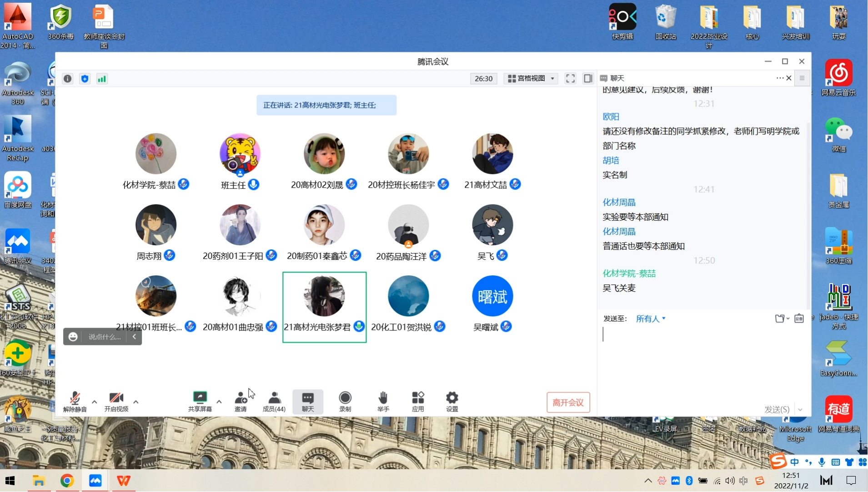This screenshot has width=868, height=492.
Task: Click the meeting info icon
Action: [x=67, y=79]
